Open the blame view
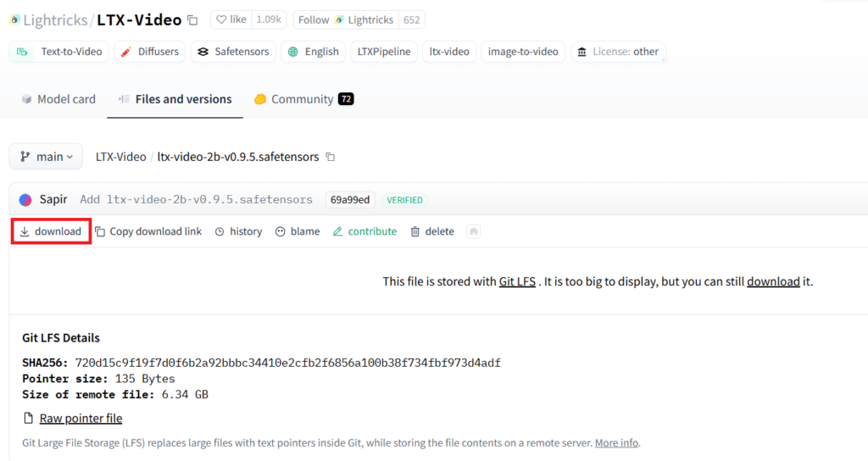The image size is (868, 461). (298, 231)
